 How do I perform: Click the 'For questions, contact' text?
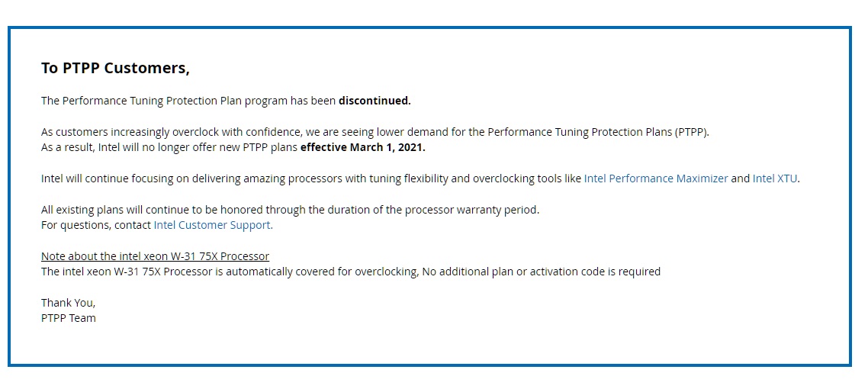tap(96, 225)
